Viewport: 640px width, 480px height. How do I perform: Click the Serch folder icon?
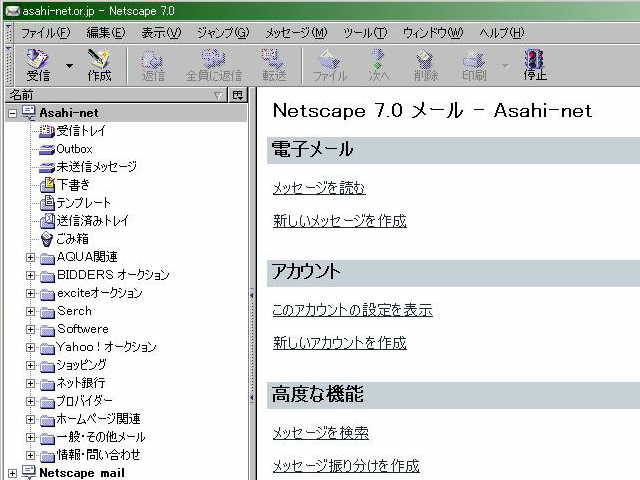pos(47,312)
